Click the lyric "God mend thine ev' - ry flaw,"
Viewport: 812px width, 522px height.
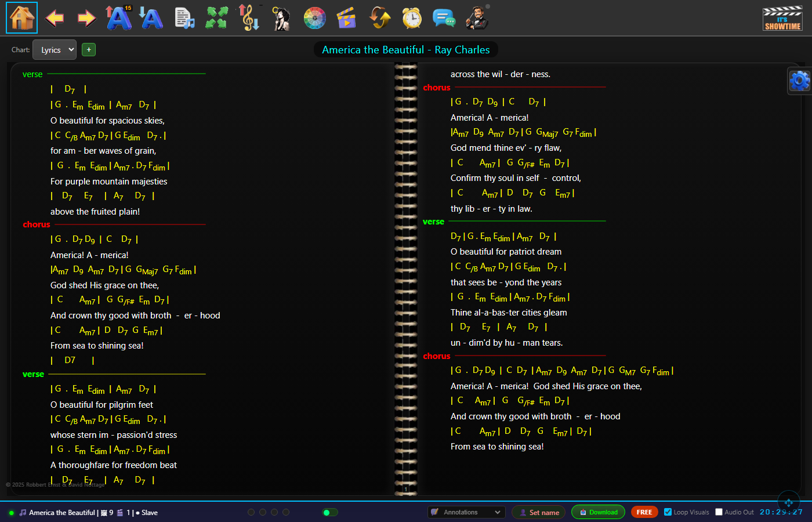(506, 148)
